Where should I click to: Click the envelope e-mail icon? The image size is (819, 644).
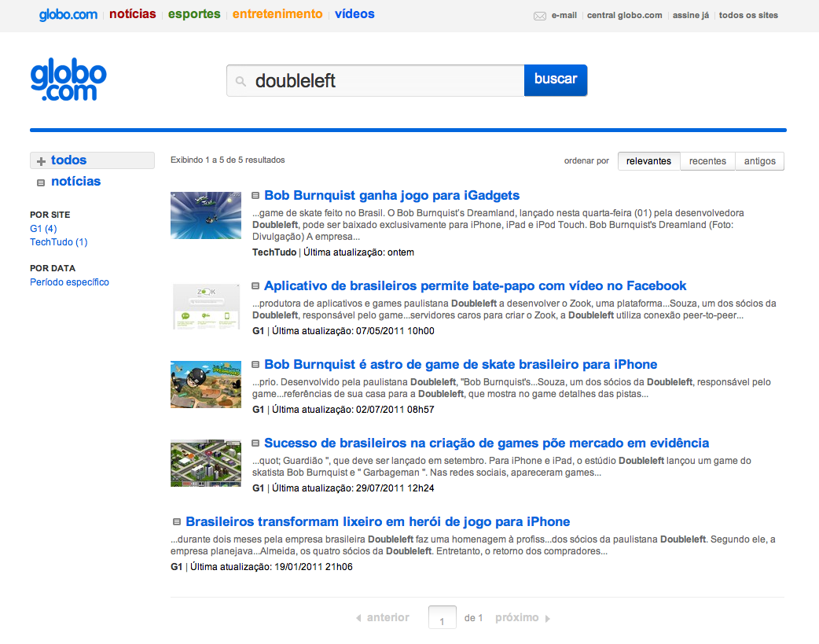click(539, 17)
